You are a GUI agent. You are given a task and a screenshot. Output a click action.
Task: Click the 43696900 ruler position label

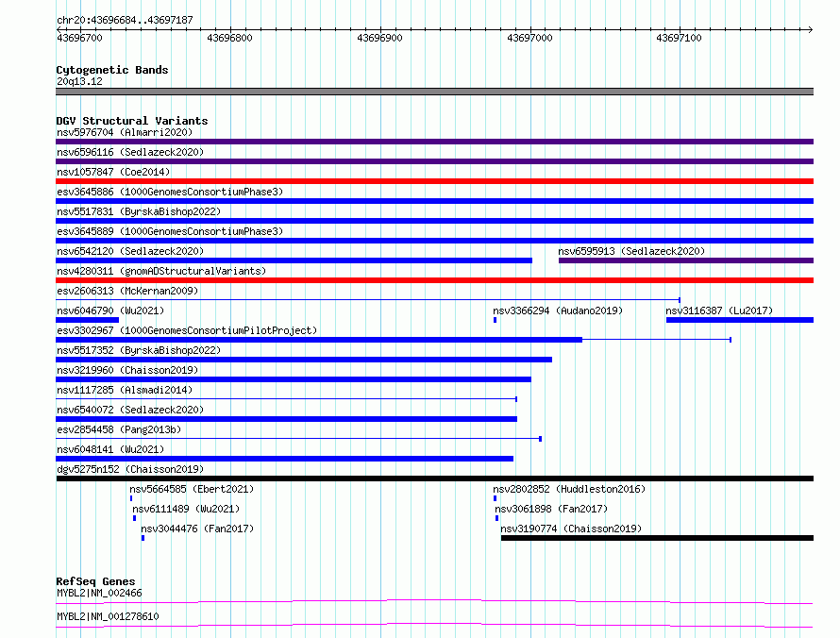tap(379, 38)
